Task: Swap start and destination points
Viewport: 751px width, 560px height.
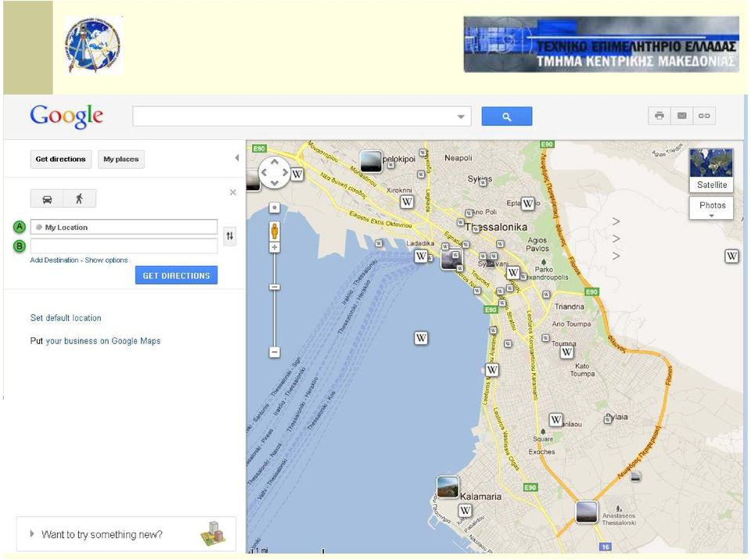Action: coord(230,235)
